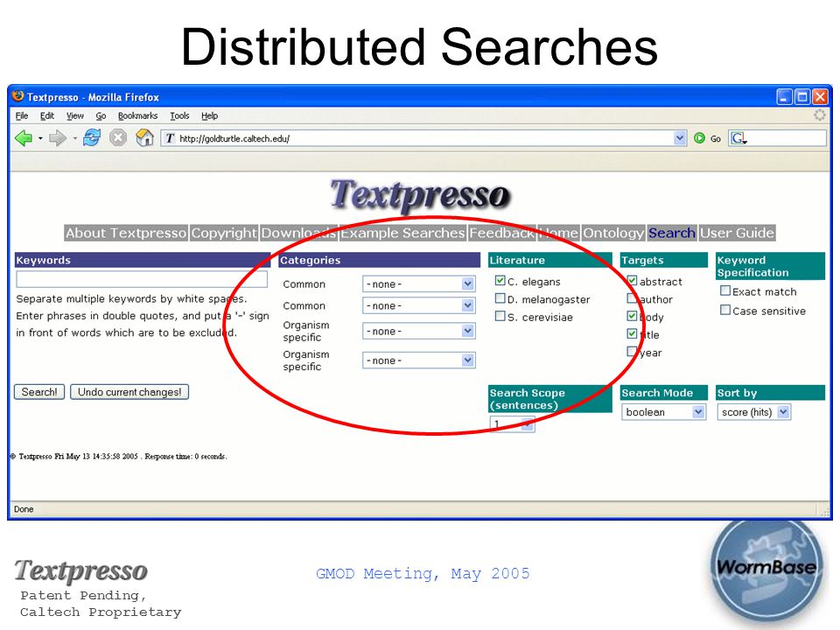The image size is (840, 630).
Task: Open the Help menu
Action: pos(209,115)
